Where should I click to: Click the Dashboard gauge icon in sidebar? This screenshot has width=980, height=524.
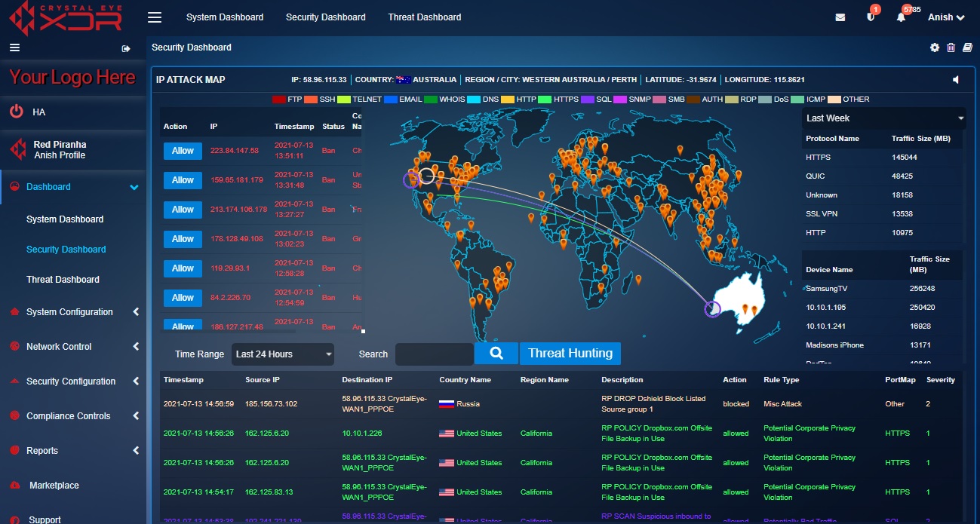pyautogui.click(x=13, y=186)
